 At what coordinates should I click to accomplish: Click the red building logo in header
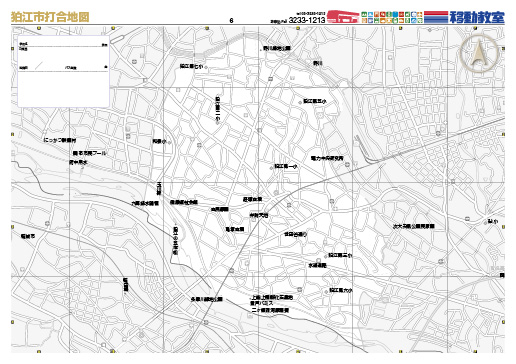tap(343, 16)
